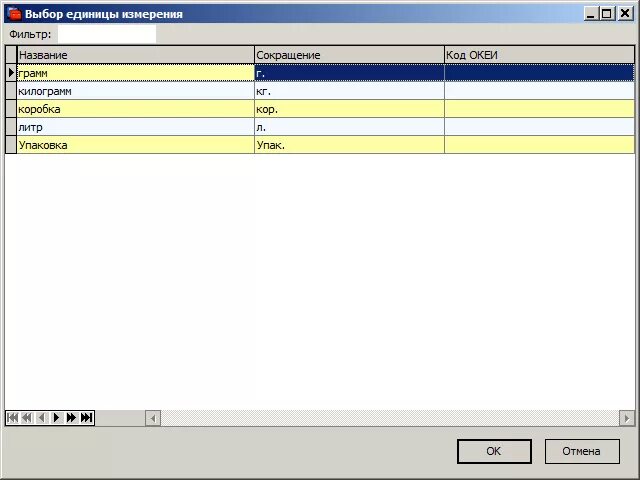Select the литр row name cell
The height and width of the screenshot is (480, 640).
point(136,127)
